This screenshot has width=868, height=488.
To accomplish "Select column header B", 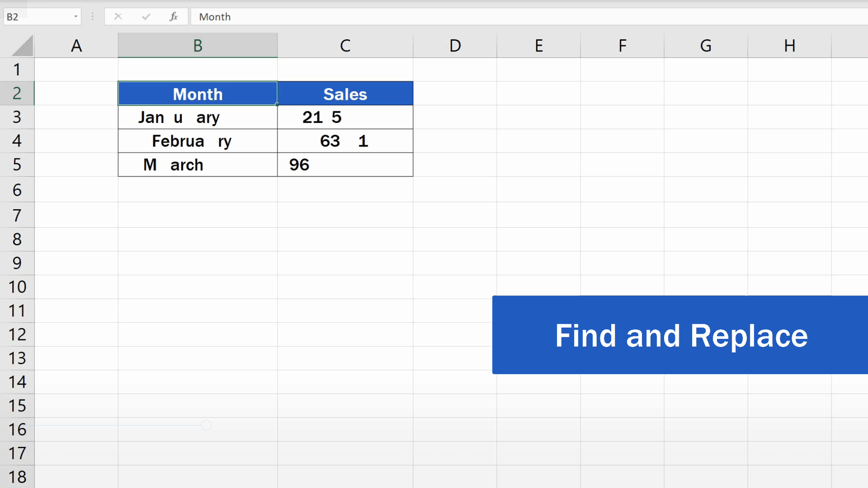I will click(x=197, y=45).
